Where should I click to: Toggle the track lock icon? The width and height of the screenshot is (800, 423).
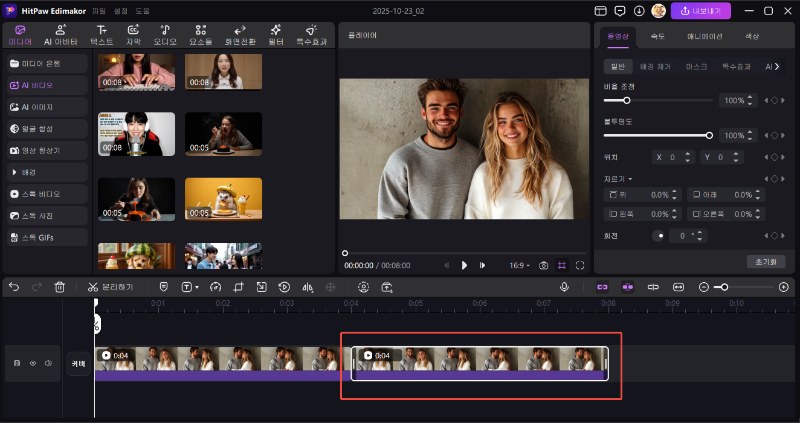pos(16,363)
